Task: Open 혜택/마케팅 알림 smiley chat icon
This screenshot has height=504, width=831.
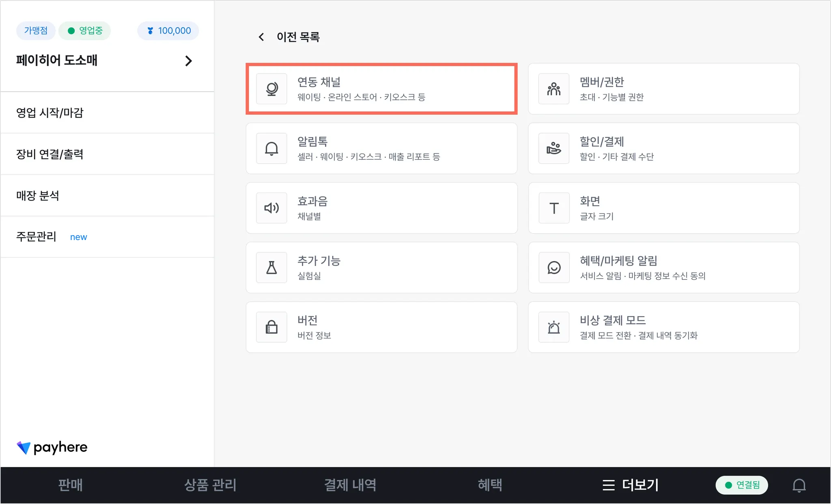Action: point(553,268)
